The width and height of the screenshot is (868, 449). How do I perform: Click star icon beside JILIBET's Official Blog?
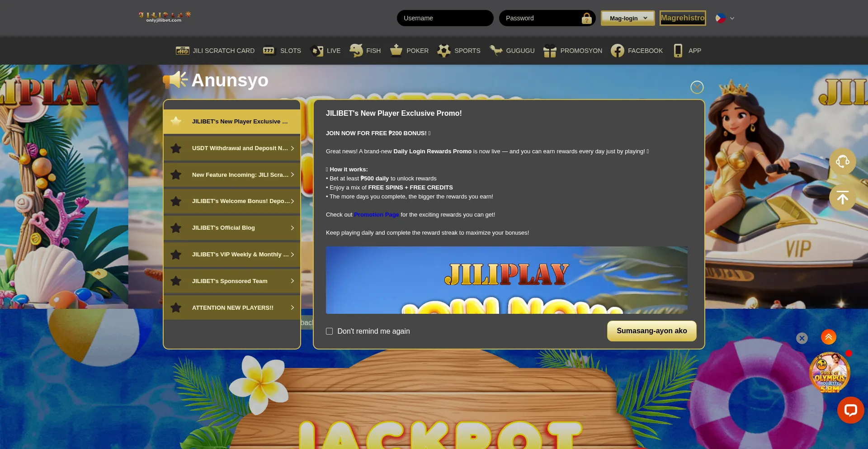176,228
